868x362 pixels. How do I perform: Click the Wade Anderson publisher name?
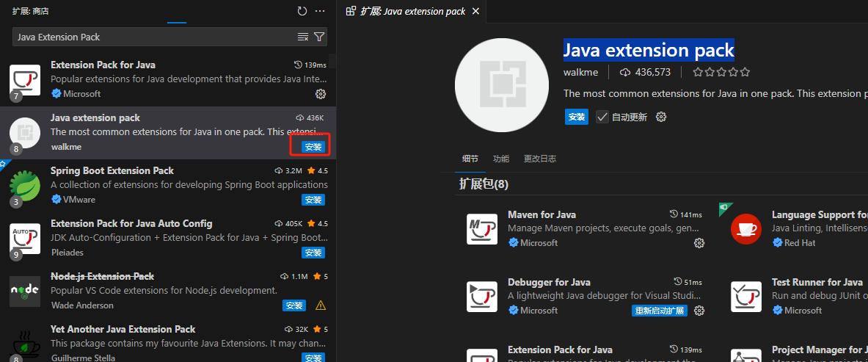(x=82, y=305)
